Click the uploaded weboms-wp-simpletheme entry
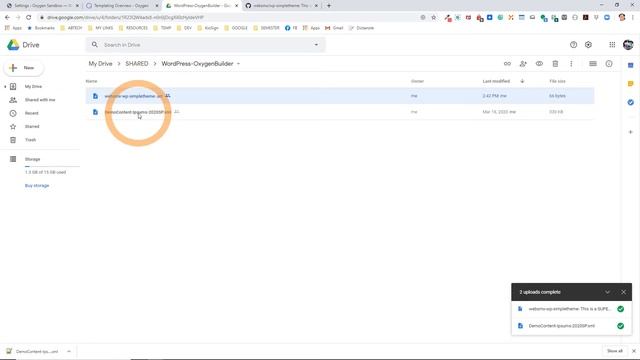 pos(571,309)
